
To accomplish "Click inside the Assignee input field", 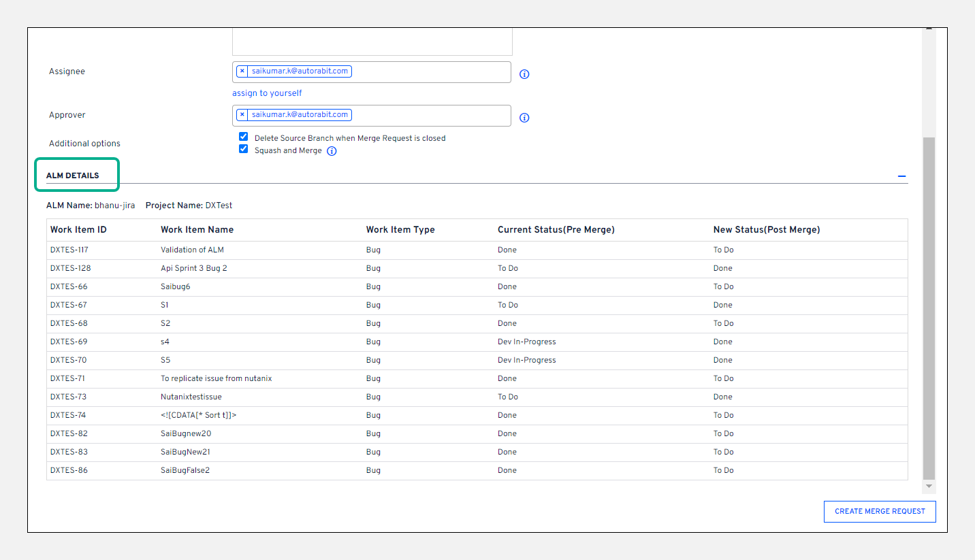I will pos(429,72).
